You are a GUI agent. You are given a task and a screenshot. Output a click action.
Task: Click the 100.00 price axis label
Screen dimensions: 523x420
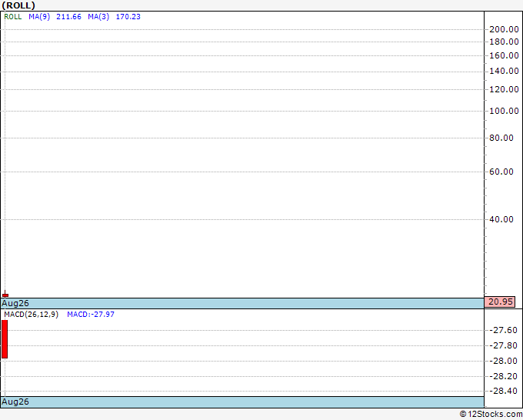[x=504, y=111]
